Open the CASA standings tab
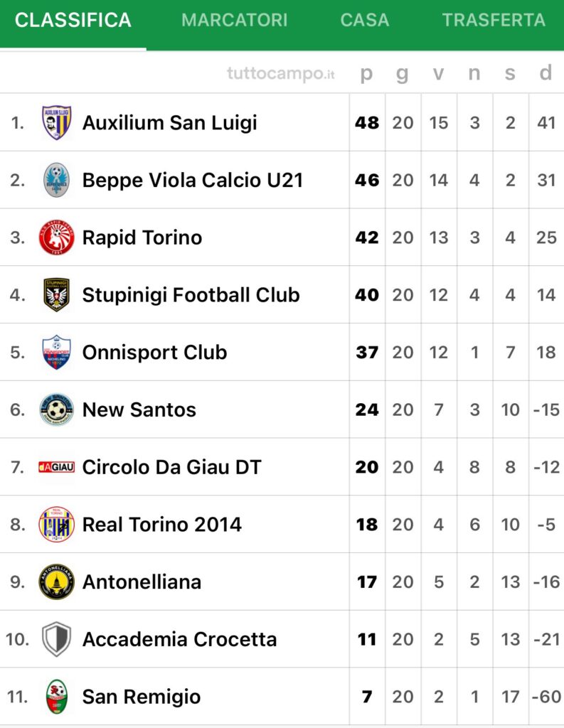The width and height of the screenshot is (564, 728). [x=365, y=20]
